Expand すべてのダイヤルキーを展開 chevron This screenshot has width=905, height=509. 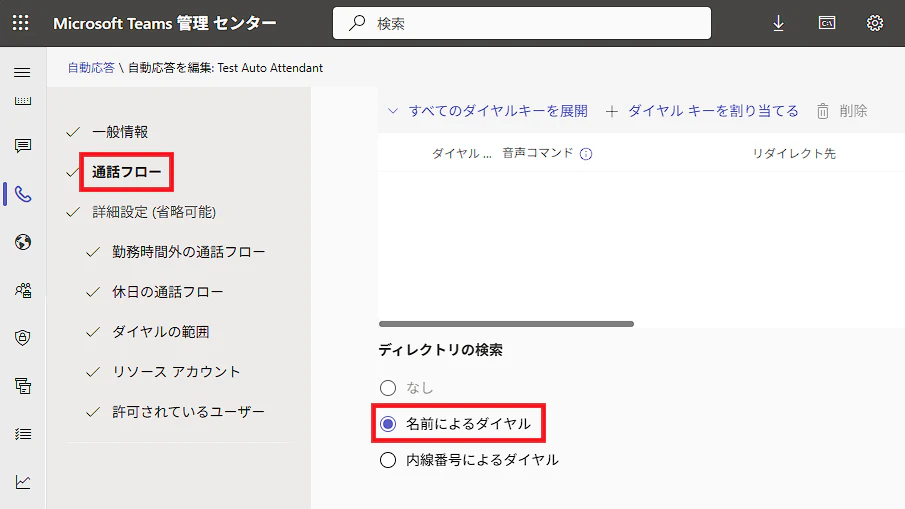click(x=393, y=111)
